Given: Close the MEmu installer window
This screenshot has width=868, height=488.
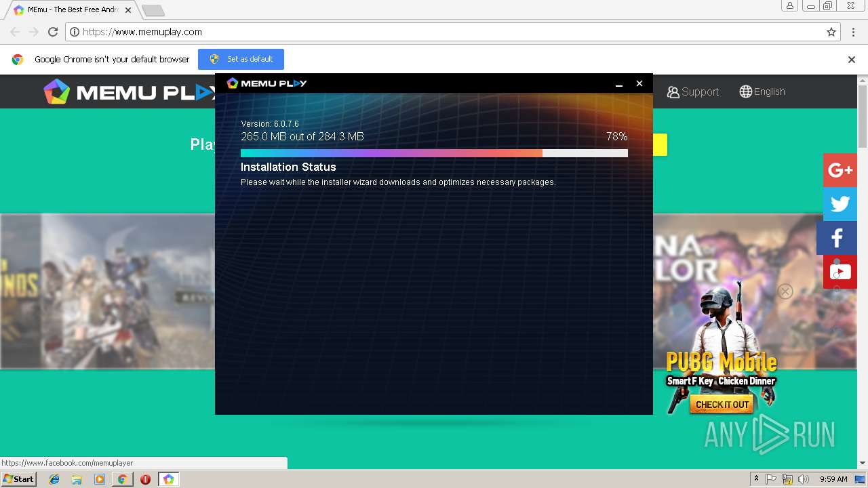Looking at the screenshot, I should (x=639, y=83).
